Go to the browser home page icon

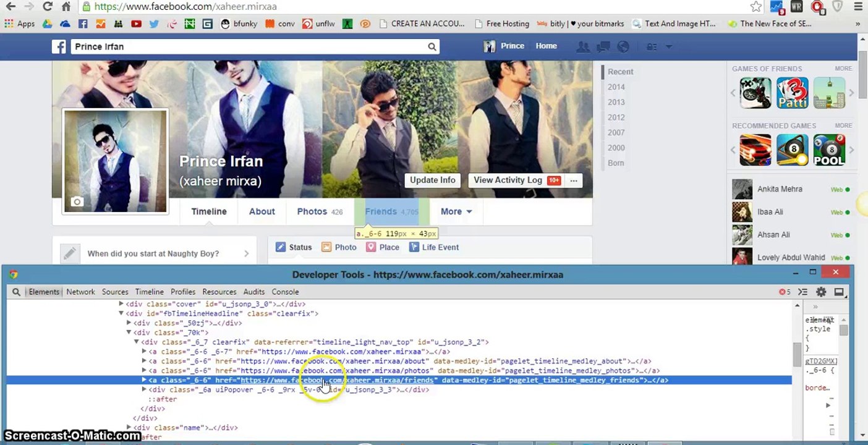pyautogui.click(x=66, y=7)
